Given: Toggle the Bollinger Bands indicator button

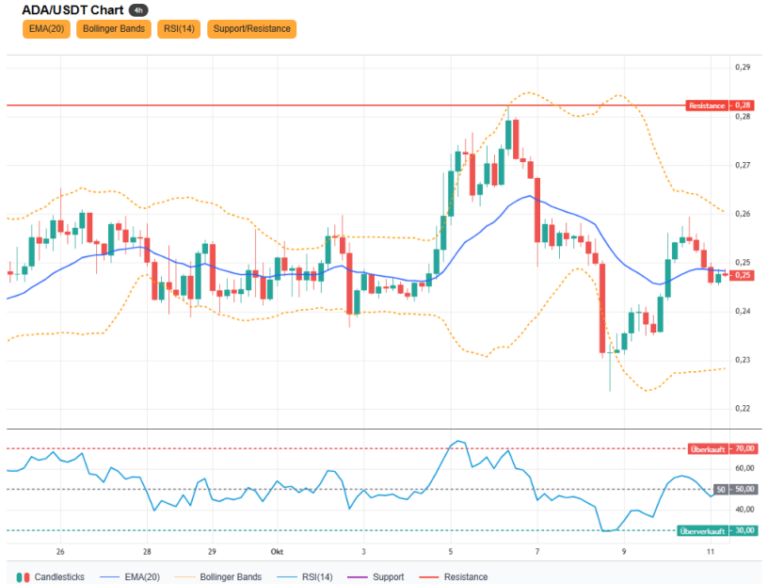Looking at the screenshot, I should click(114, 29).
